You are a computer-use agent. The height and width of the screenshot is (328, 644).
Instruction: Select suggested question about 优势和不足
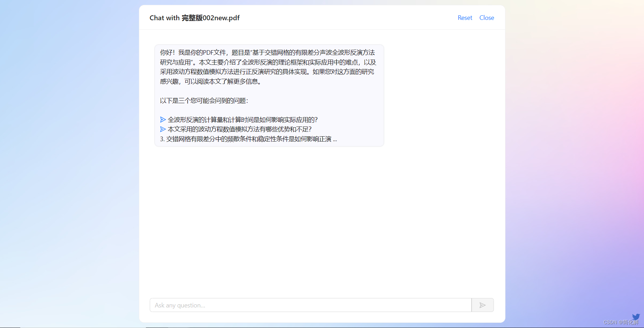coord(239,129)
